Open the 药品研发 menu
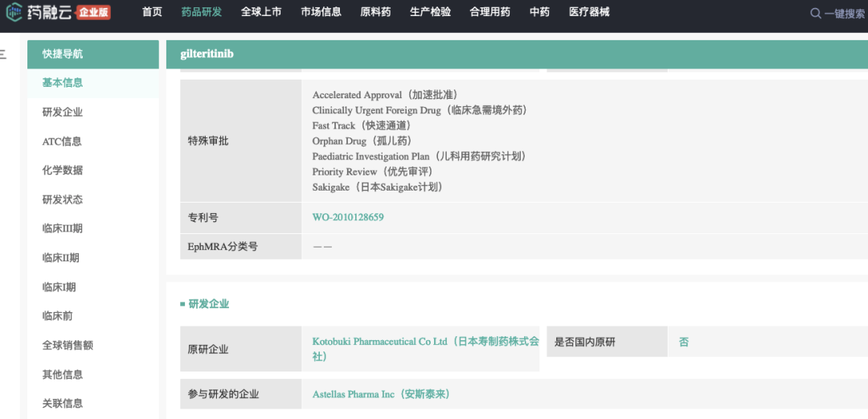 [x=202, y=12]
